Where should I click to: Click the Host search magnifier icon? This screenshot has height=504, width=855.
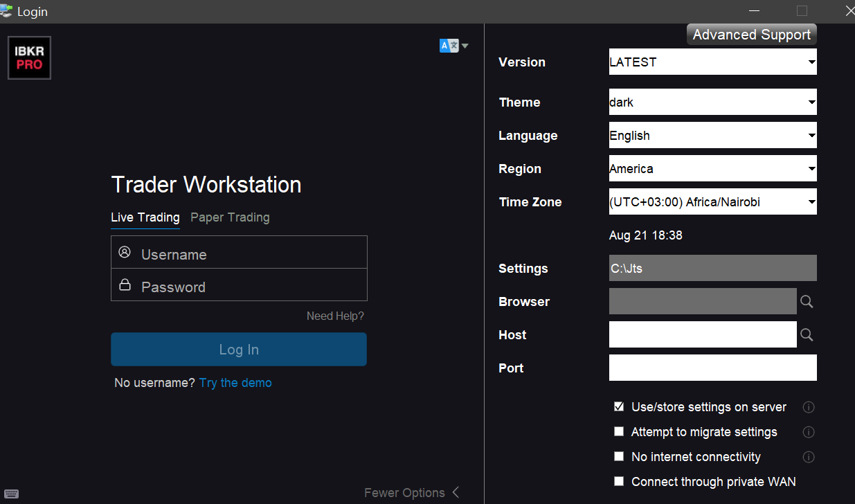point(807,335)
